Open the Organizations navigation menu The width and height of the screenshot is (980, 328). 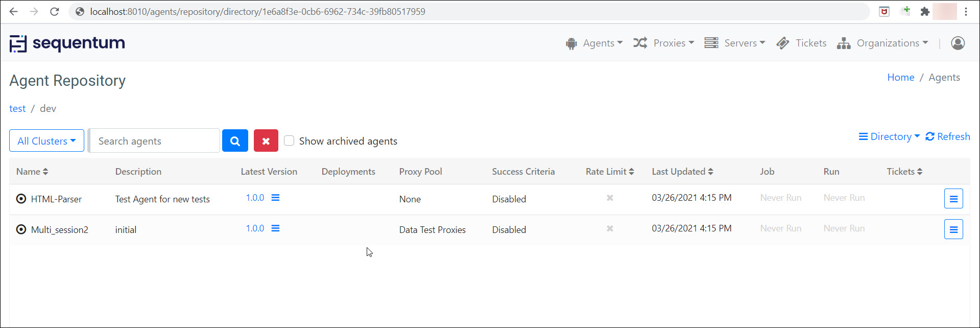882,43
